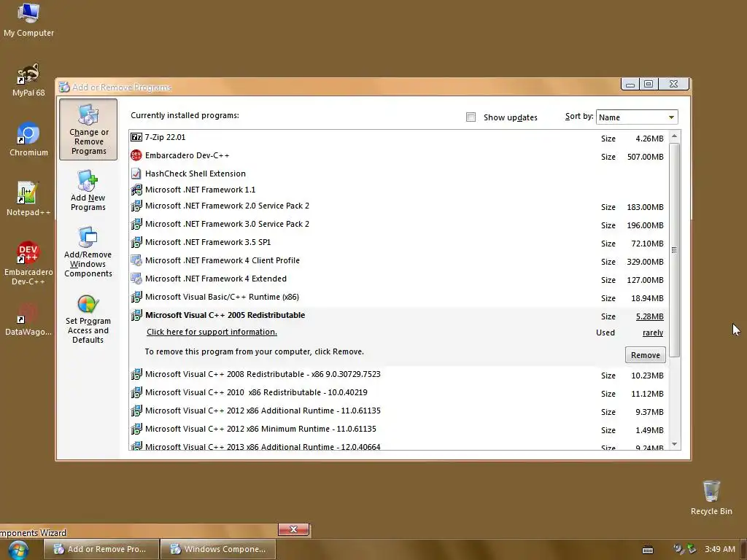Select Visual C++ 2010 x86 Redistributable text

[x=256, y=392]
